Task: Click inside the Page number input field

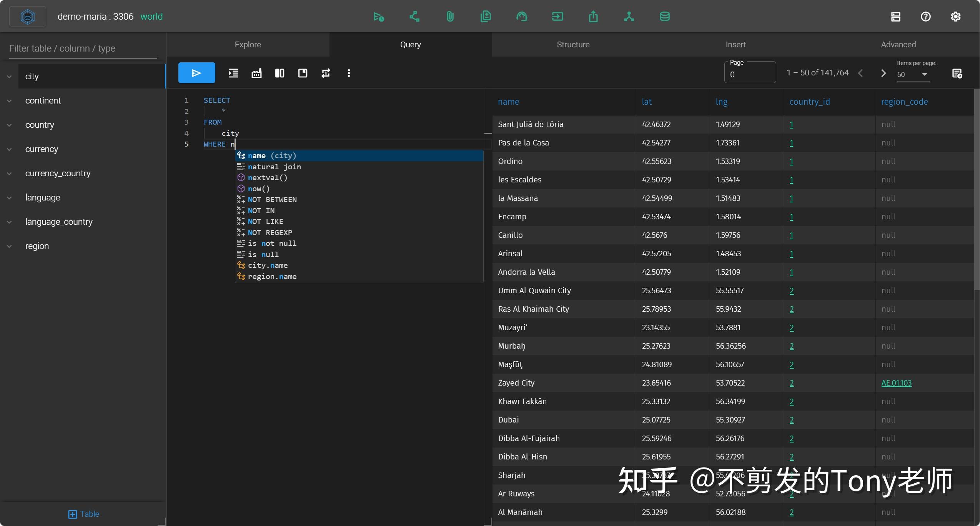Action: [x=749, y=74]
